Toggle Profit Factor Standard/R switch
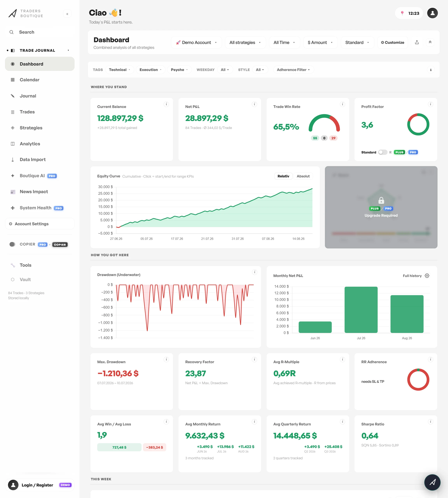 click(382, 152)
